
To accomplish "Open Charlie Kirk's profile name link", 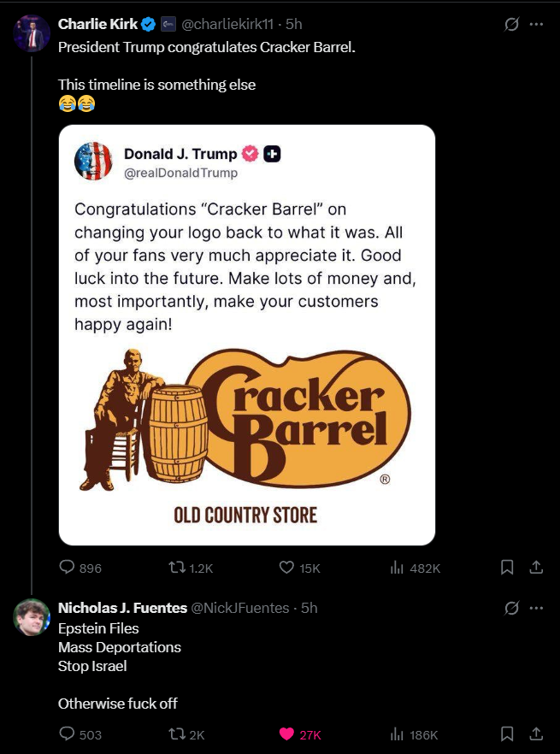I will (x=97, y=24).
